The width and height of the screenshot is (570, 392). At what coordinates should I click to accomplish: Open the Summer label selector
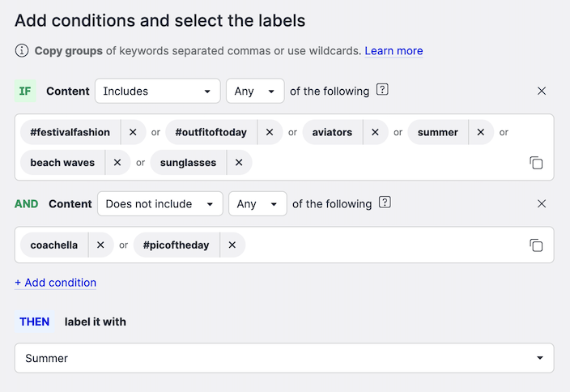click(284, 358)
